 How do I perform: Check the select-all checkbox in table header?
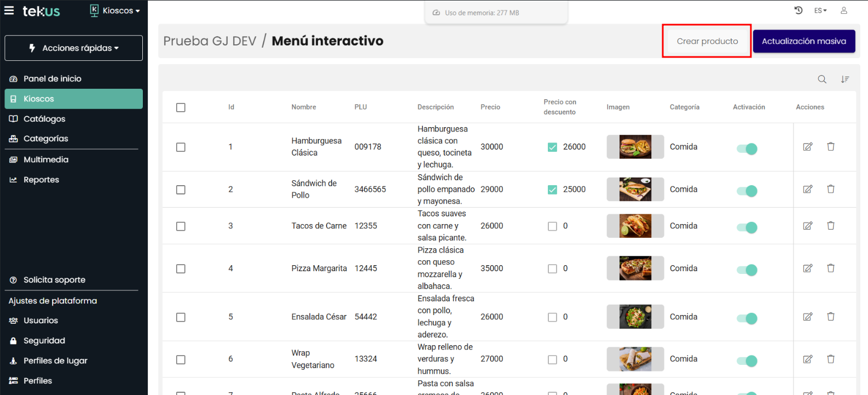point(181,107)
